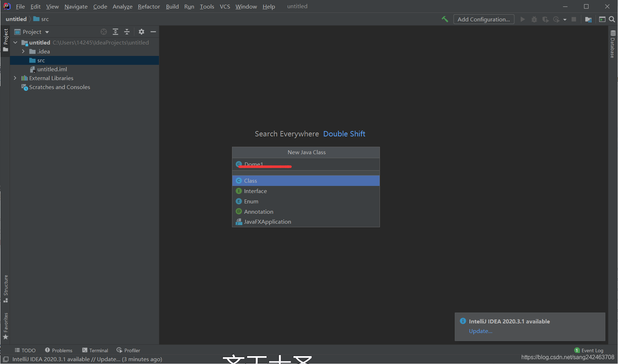The image size is (618, 364).
Task: Choose JavaFXApplication in New Java Class list
Action: point(306,222)
